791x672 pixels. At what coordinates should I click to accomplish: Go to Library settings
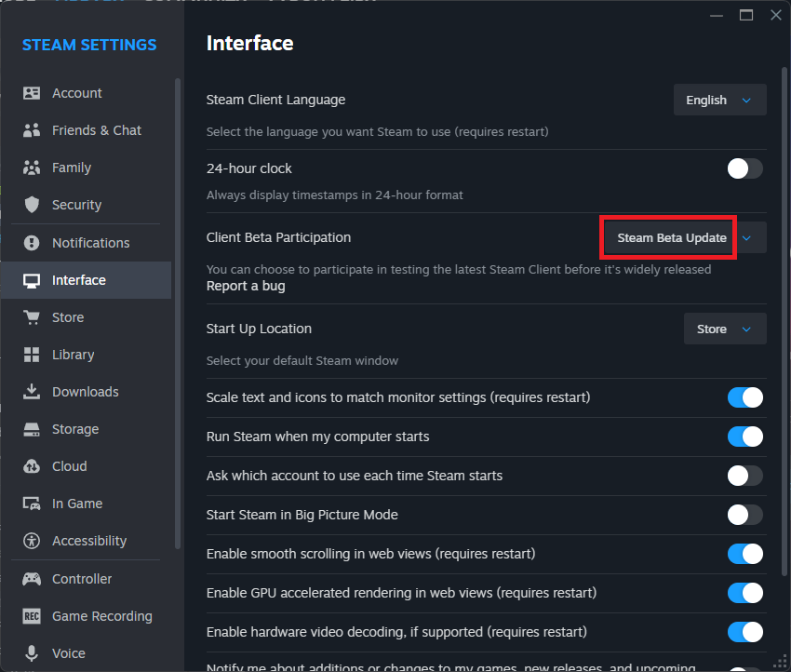[87, 355]
